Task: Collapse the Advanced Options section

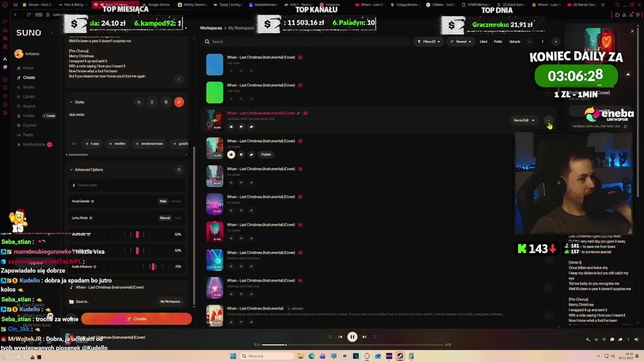Action: [71, 169]
